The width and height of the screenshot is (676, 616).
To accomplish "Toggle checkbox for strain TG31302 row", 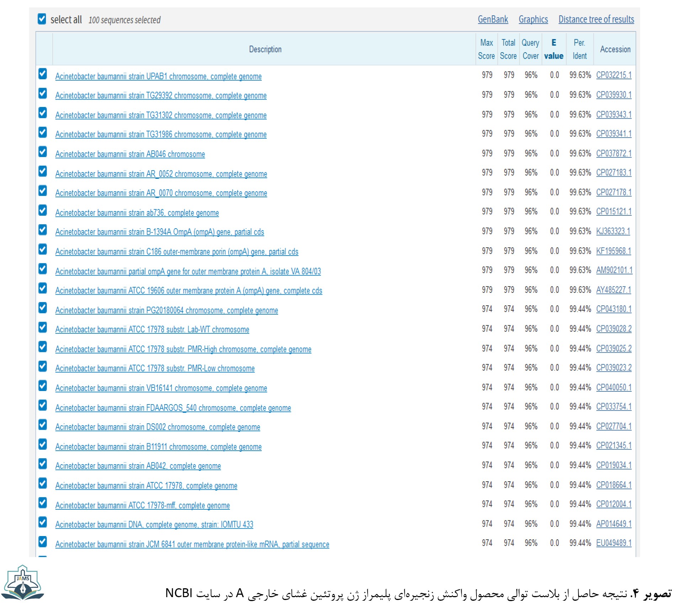I will click(x=43, y=113).
